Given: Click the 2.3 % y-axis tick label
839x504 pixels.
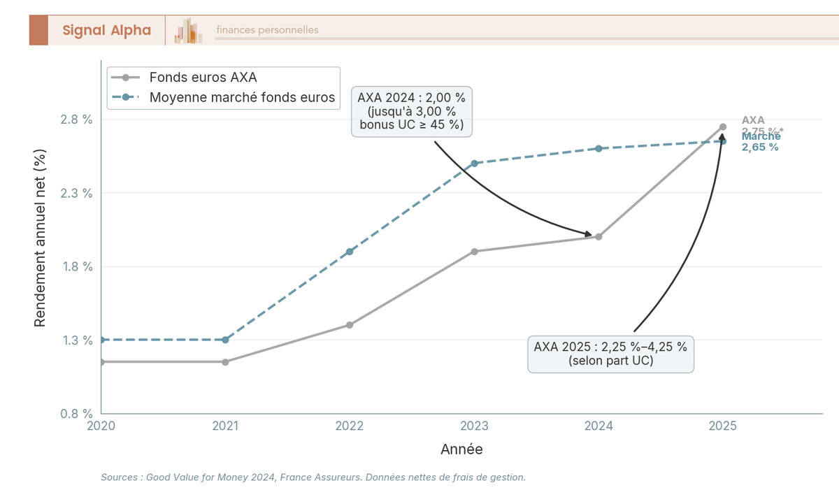Looking at the screenshot, I should tap(78, 193).
